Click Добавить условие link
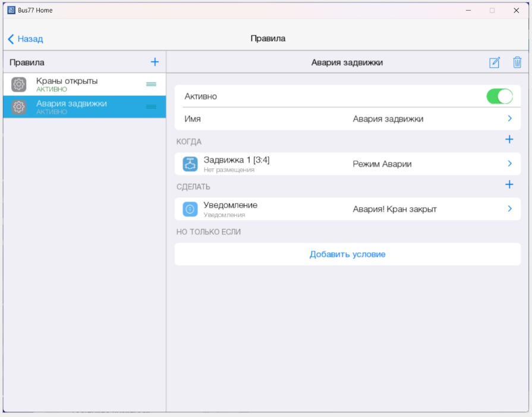532x417 pixels. click(x=347, y=255)
